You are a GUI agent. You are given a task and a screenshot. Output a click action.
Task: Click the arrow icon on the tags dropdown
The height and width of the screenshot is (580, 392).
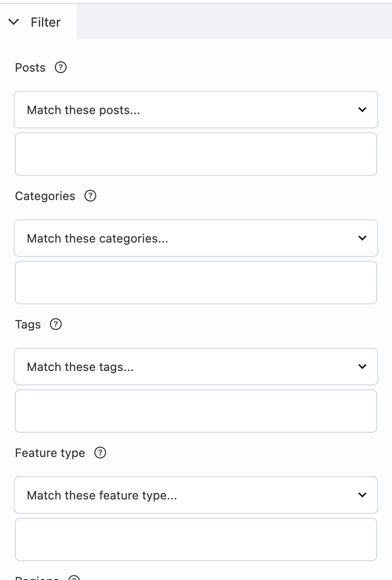point(362,367)
